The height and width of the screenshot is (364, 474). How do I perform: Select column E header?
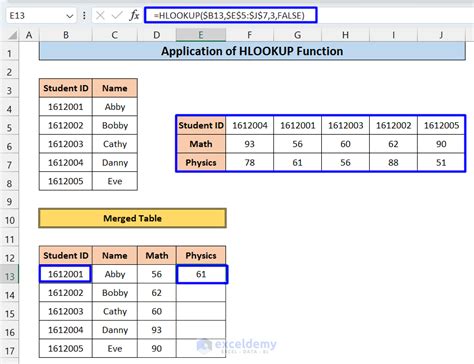pos(201,35)
